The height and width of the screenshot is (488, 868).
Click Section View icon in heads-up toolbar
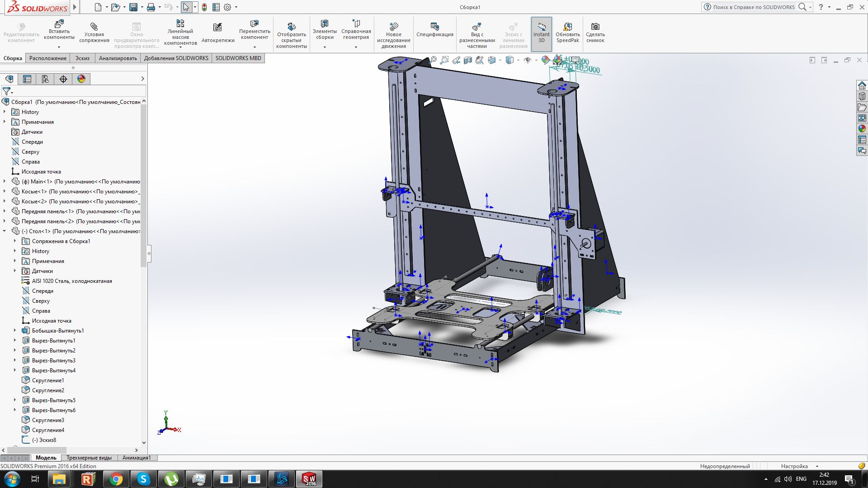[468, 60]
